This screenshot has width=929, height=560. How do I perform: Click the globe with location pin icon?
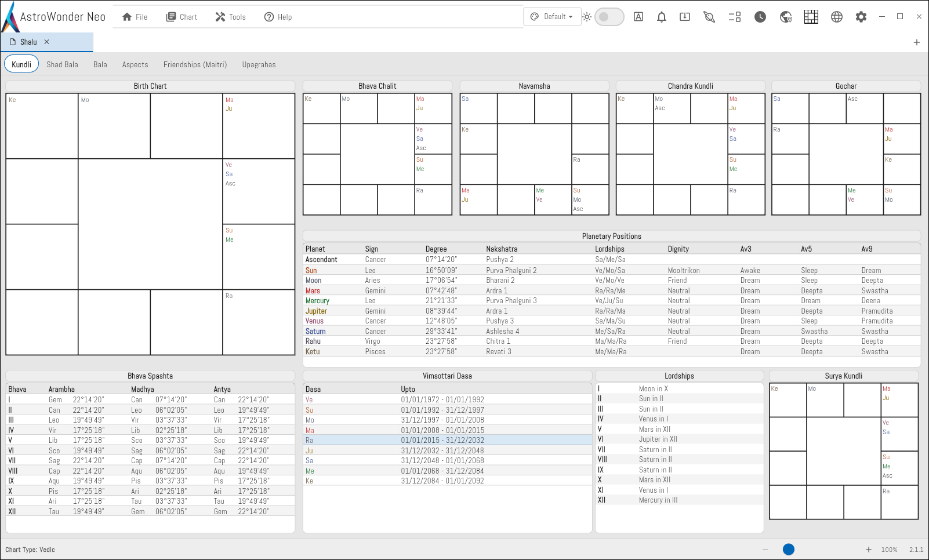point(786,17)
